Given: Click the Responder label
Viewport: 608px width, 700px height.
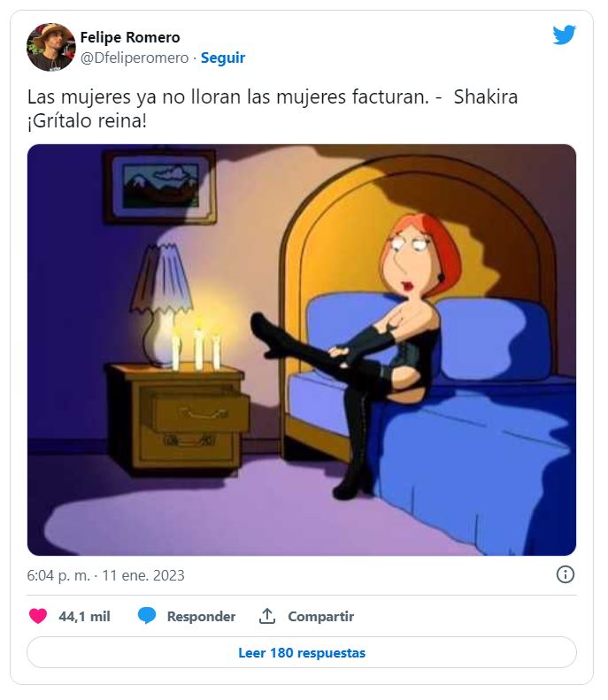Looking at the screenshot, I should (x=201, y=617).
